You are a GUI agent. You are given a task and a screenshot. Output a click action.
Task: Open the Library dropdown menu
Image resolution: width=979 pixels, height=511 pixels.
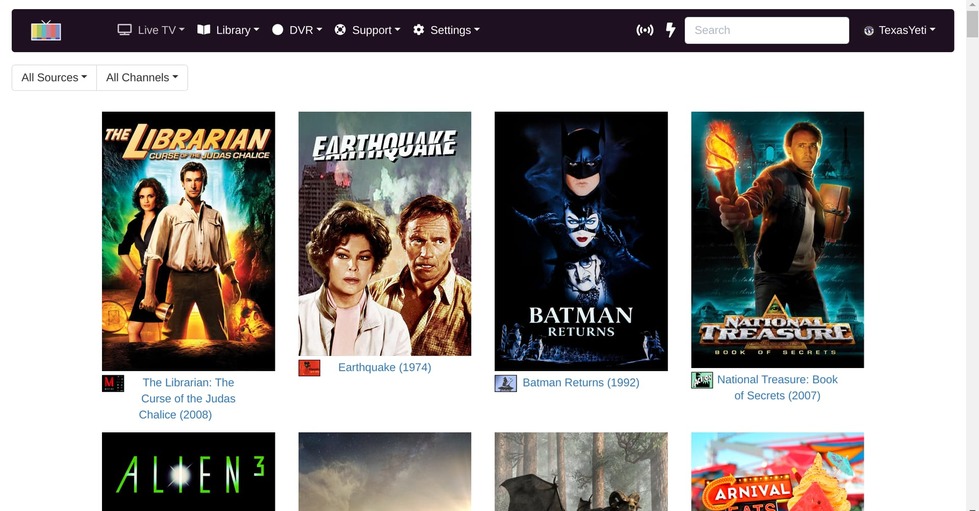(x=228, y=30)
